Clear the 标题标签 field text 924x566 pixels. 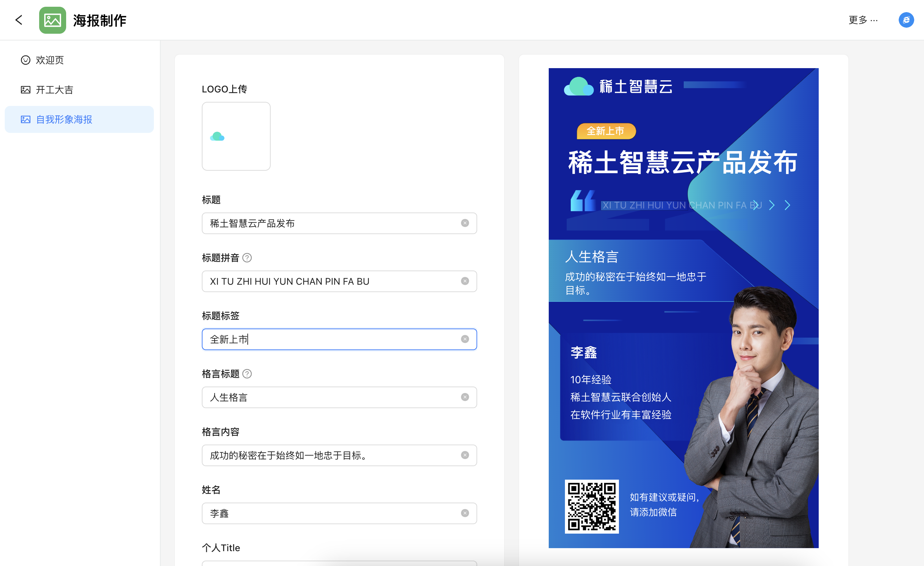pos(465,339)
